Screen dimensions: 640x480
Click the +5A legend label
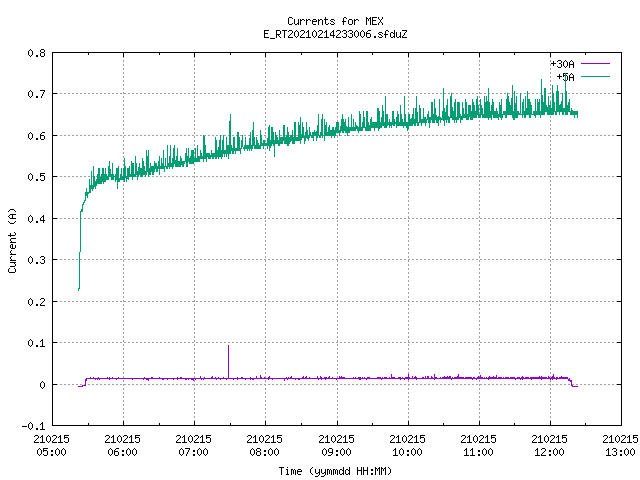[566, 77]
